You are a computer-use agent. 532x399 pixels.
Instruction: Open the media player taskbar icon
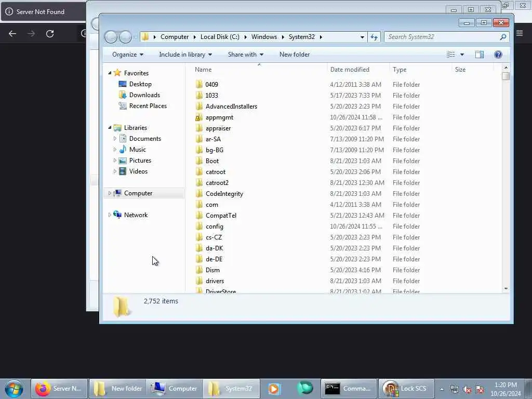click(x=273, y=389)
